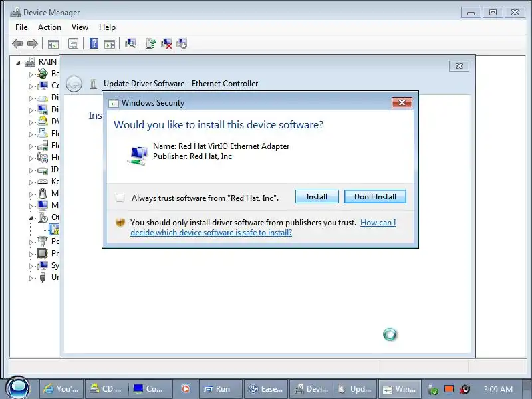Click the Safely Remove Hardware tray icon
The image size is (532, 399).
coord(433,390)
